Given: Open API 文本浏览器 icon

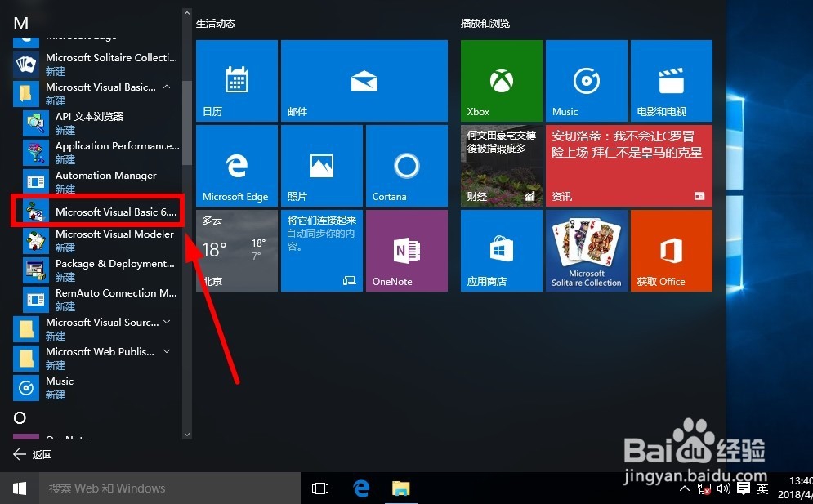Looking at the screenshot, I should pos(36,123).
